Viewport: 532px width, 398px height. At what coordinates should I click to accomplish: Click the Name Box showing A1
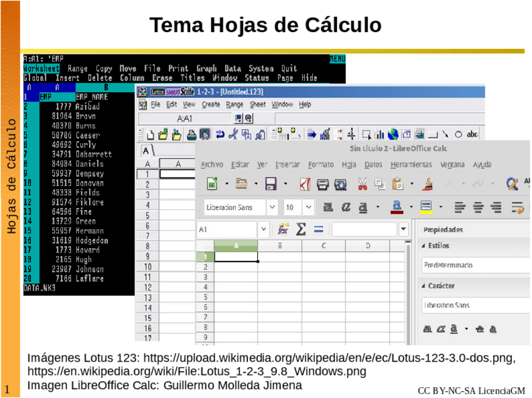[x=227, y=229]
